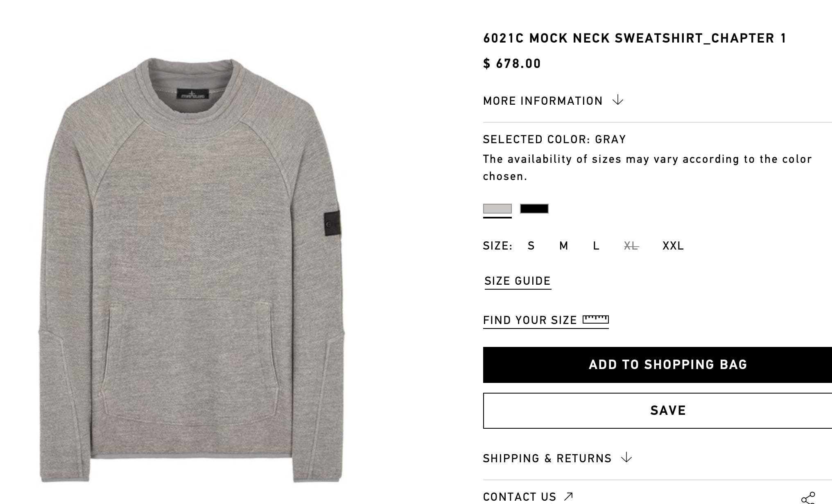Click the ruler icon beside Find Your Size
The image size is (832, 504).
[x=596, y=319]
